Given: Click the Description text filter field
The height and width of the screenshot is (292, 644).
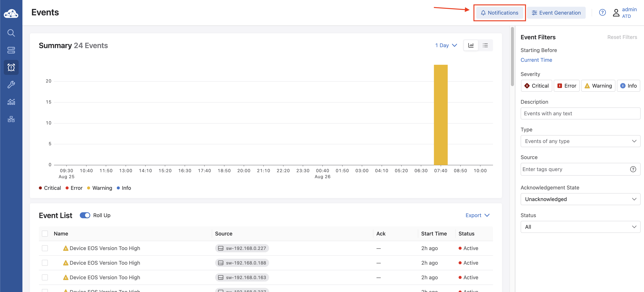Looking at the screenshot, I should [x=580, y=113].
